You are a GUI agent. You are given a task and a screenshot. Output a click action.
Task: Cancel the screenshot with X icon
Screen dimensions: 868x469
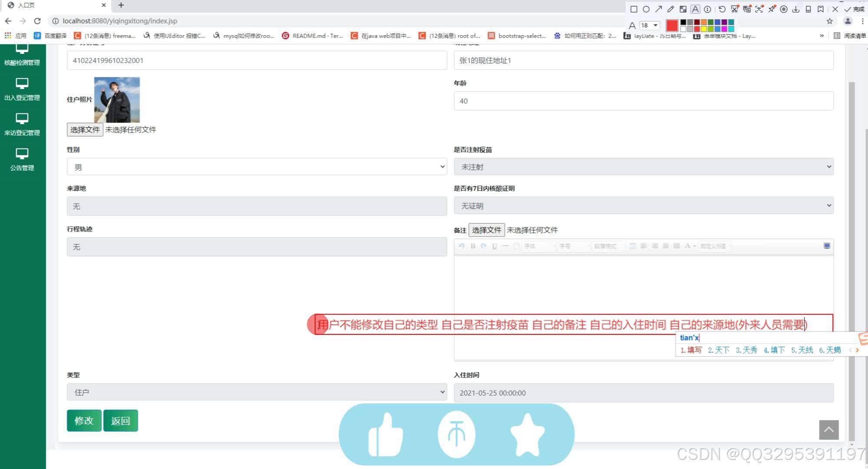835,9
